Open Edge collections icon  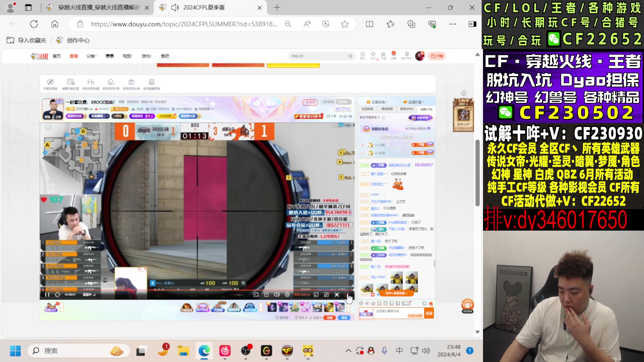coord(411,24)
